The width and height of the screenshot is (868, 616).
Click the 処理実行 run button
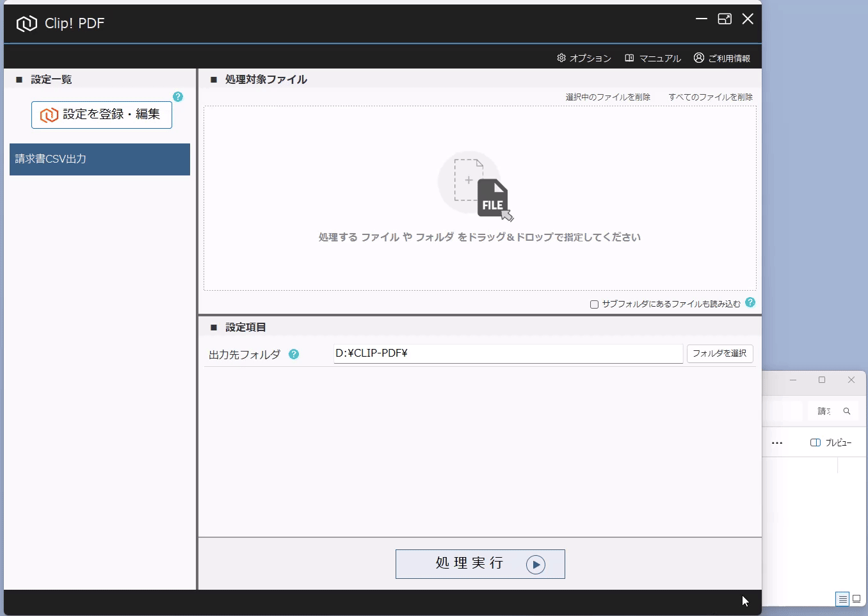coord(480,564)
